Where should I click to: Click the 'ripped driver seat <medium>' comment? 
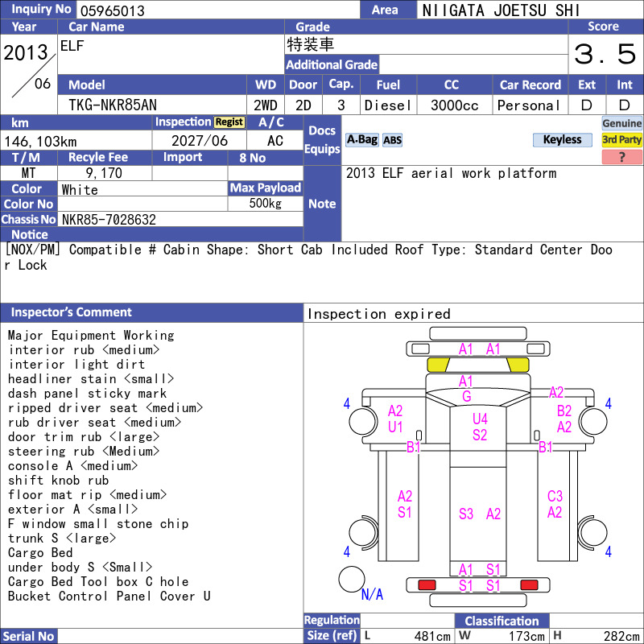105,408
